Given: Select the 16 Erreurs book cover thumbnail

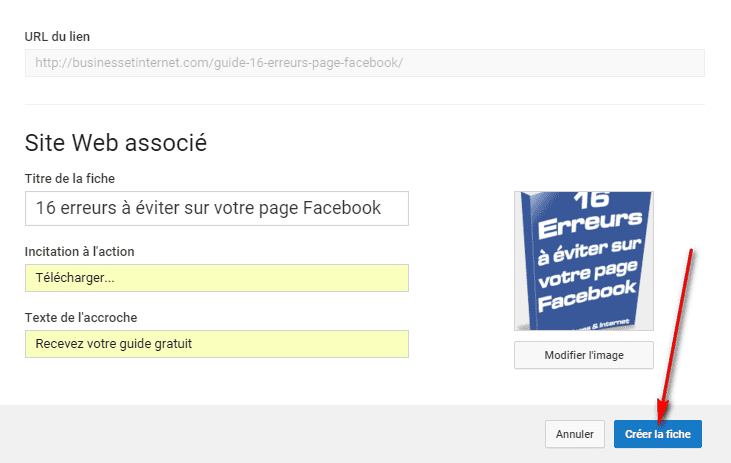Looking at the screenshot, I should click(x=584, y=261).
